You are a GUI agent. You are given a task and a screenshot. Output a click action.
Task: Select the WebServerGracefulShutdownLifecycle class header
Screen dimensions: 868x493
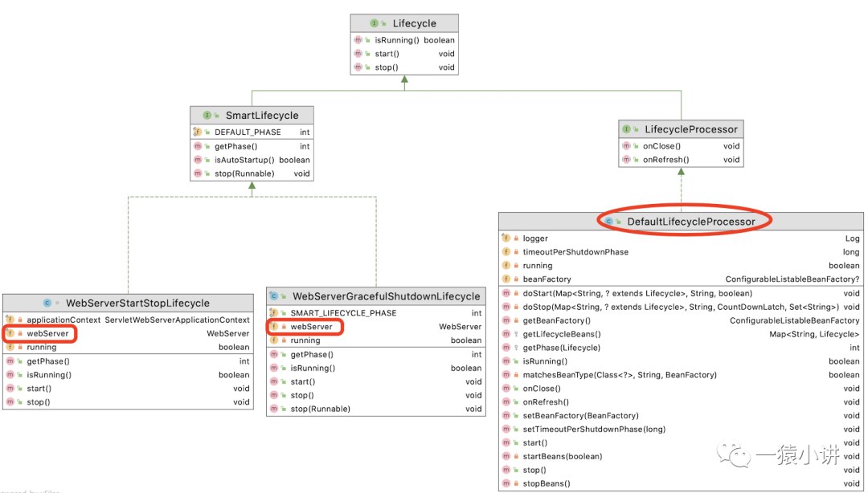tap(376, 296)
